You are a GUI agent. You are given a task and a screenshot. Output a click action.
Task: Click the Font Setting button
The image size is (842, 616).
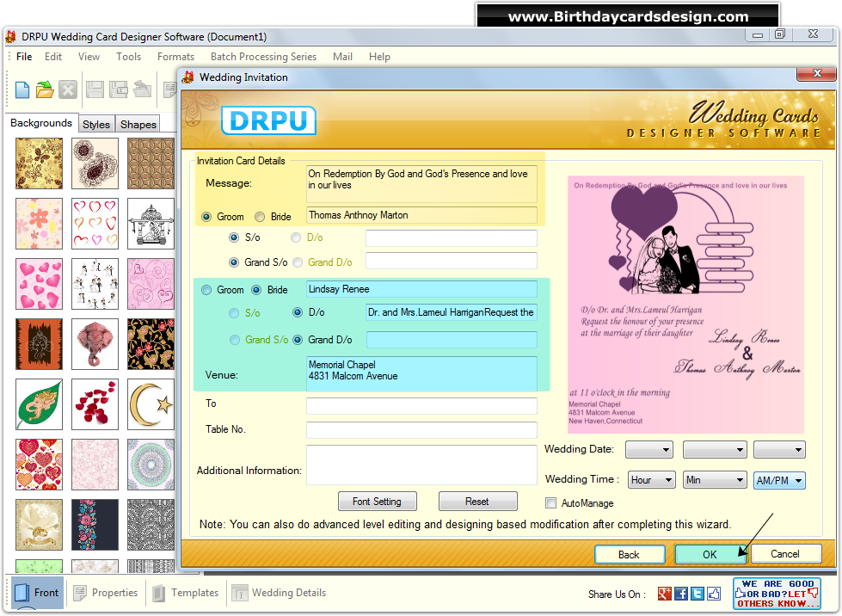[377, 501]
